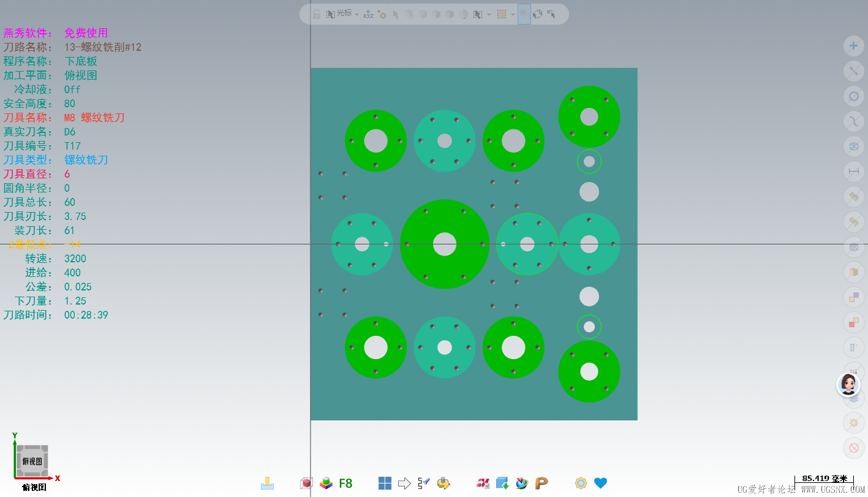Image resolution: width=868 pixels, height=497 pixels.
Task: Click the solid beige cube icon in sidebar
Action: 853,271
